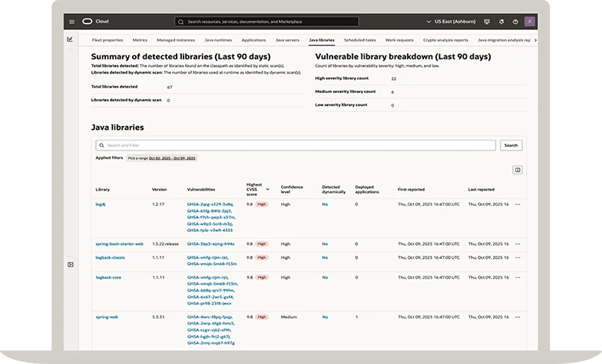Switch to the Java runtimes tab
Viewport: 602px width, 364px height.
220,39
